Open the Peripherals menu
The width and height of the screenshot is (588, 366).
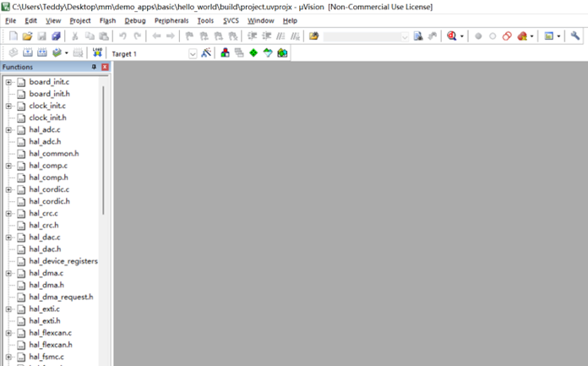point(171,20)
